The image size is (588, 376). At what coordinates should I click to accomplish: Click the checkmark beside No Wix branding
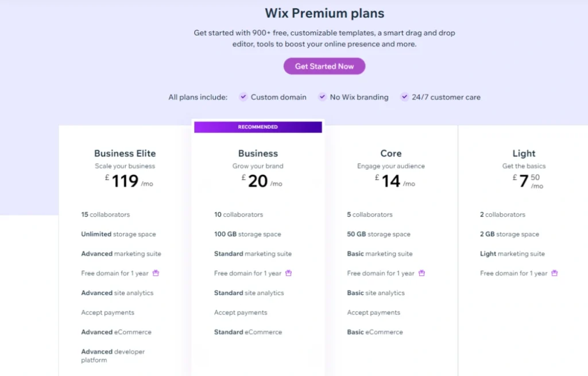pos(322,97)
